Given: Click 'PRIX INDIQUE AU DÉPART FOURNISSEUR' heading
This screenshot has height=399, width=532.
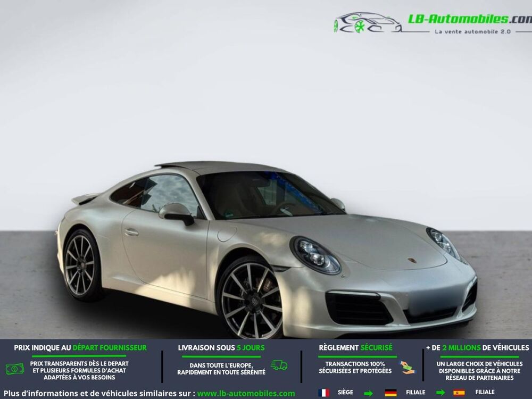Looking at the screenshot, I should [x=80, y=348].
